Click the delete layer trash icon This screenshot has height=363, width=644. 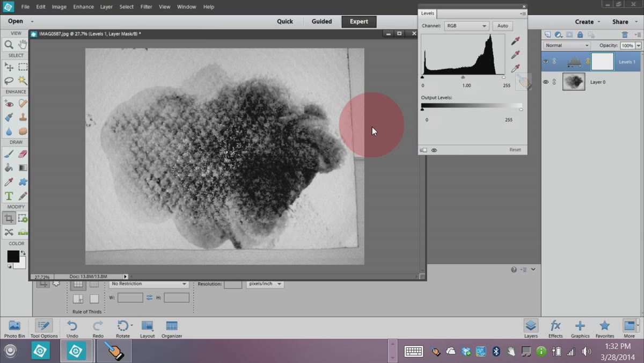tap(625, 34)
